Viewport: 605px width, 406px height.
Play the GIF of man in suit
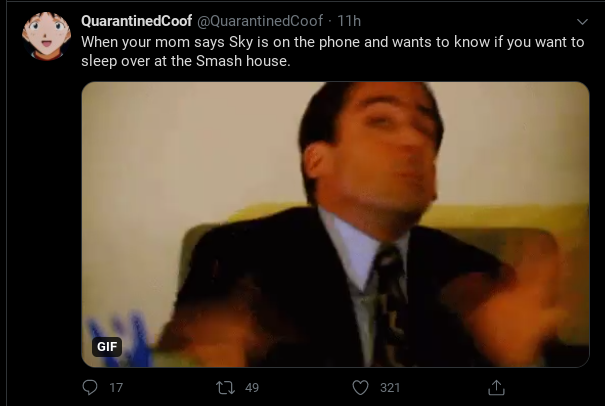335,224
